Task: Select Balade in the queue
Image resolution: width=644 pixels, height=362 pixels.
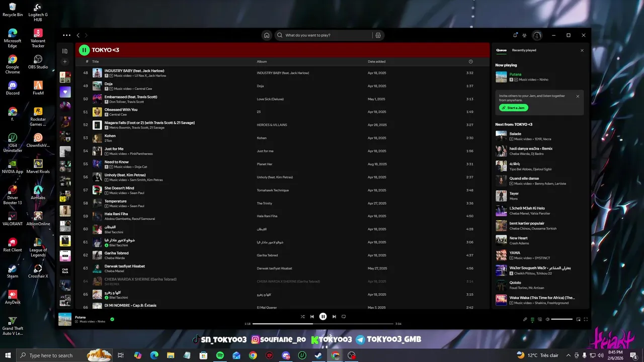Action: 540,136
